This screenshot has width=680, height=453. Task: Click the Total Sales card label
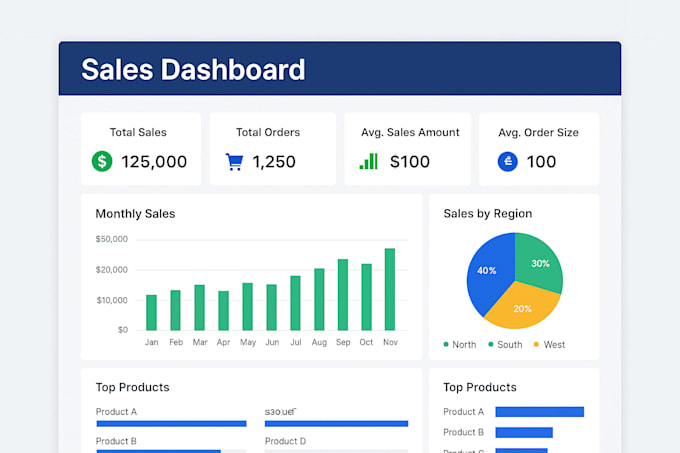pos(138,132)
